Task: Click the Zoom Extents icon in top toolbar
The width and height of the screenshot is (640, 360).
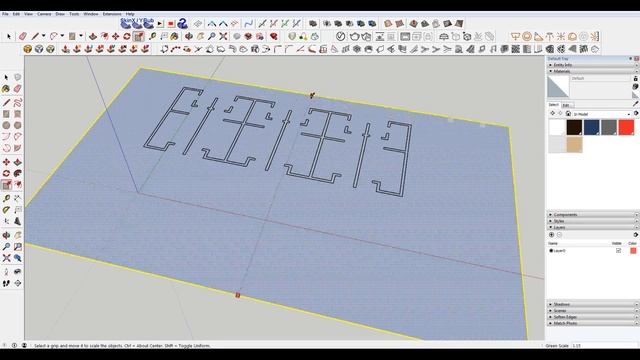Action: coord(223,37)
